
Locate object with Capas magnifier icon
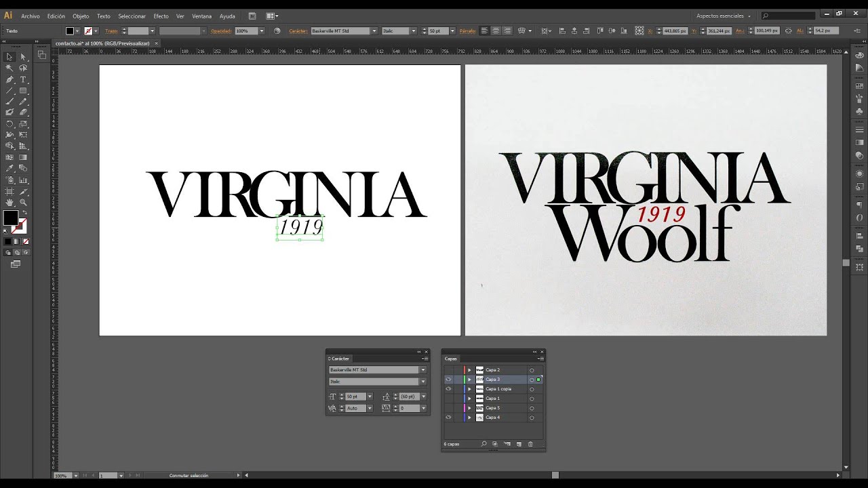pyautogui.click(x=484, y=444)
